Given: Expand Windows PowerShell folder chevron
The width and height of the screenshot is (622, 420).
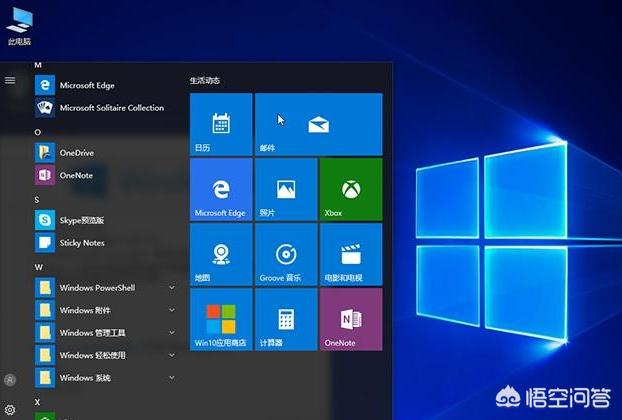Looking at the screenshot, I should (x=172, y=288).
